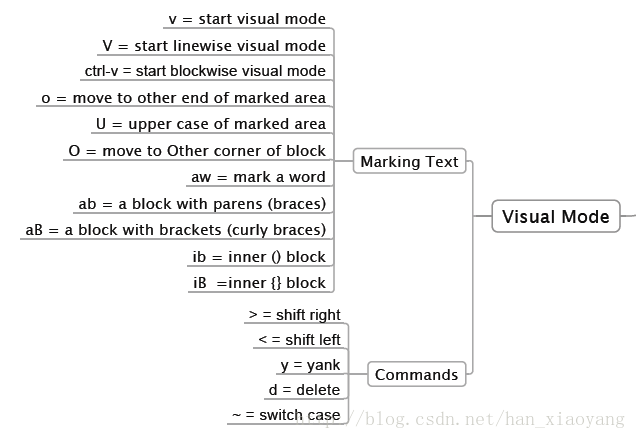Image resolution: width=636 pixels, height=439 pixels.
Task: Select 'O = move to Other corner' node
Action: coord(197,151)
